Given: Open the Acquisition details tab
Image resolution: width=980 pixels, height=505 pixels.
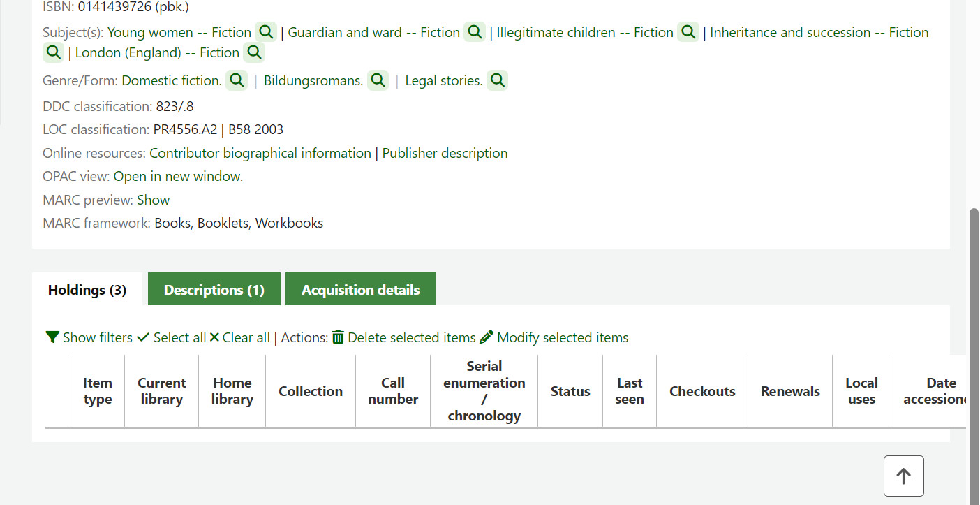Looking at the screenshot, I should pos(360,290).
